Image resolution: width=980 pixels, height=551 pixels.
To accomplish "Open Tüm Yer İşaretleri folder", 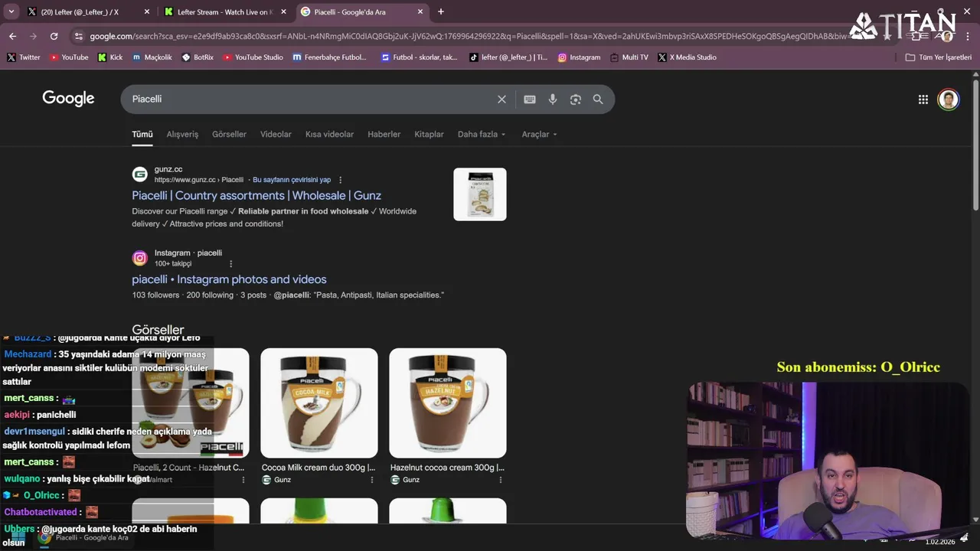I will tap(938, 57).
